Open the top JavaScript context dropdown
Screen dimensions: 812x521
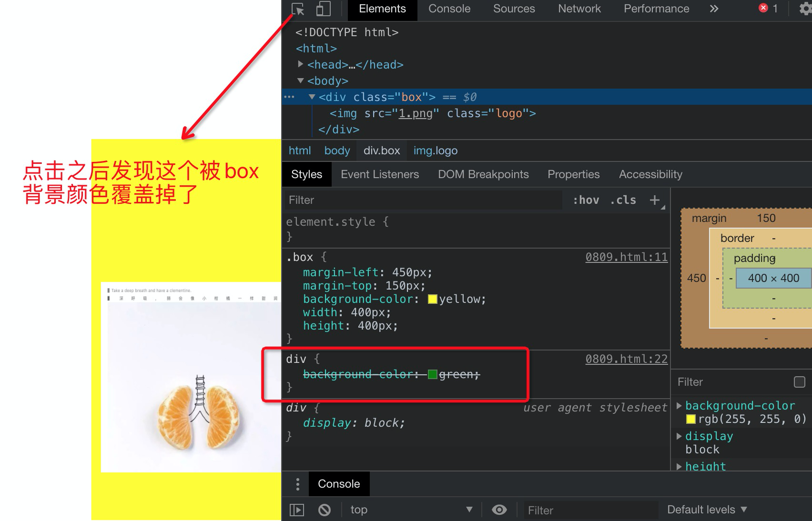[x=411, y=510]
